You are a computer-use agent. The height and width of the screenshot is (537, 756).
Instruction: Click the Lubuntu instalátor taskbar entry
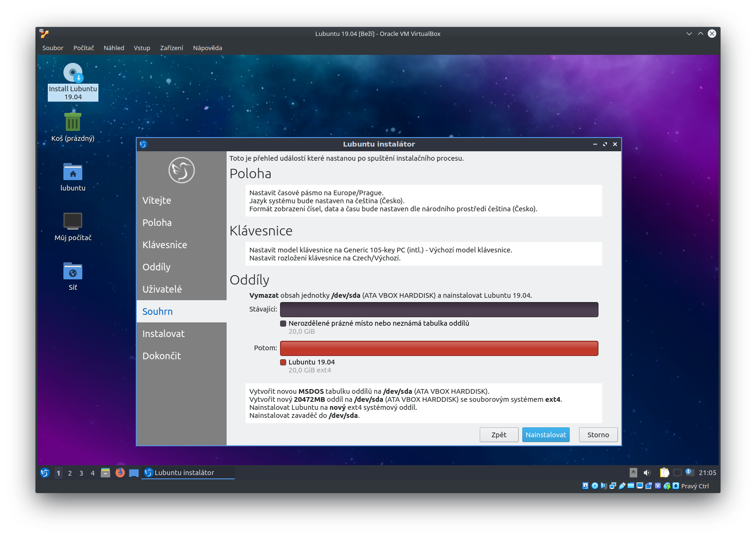(x=188, y=473)
